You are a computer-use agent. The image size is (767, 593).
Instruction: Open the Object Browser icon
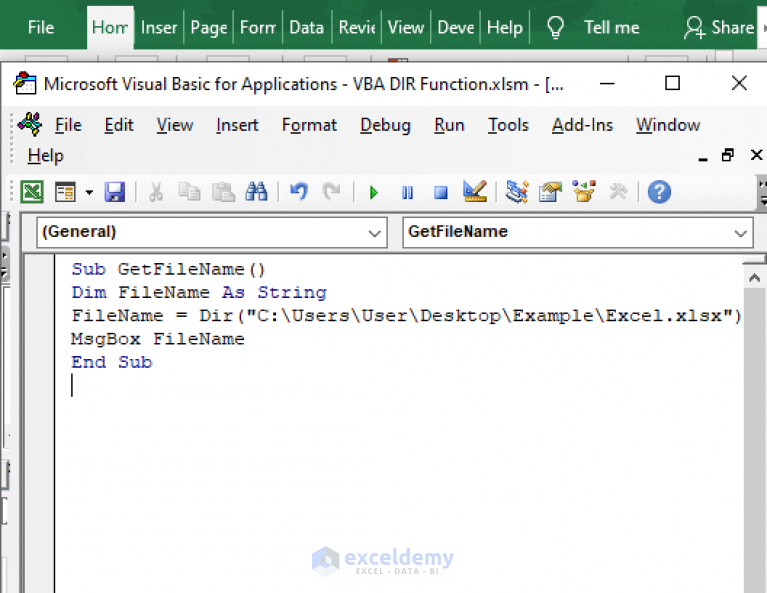(x=584, y=191)
